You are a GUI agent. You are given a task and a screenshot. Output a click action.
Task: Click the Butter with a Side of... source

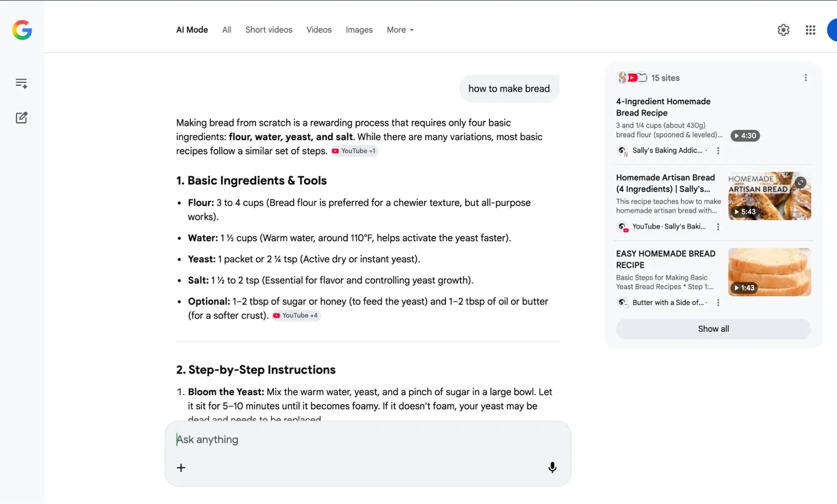pos(668,303)
